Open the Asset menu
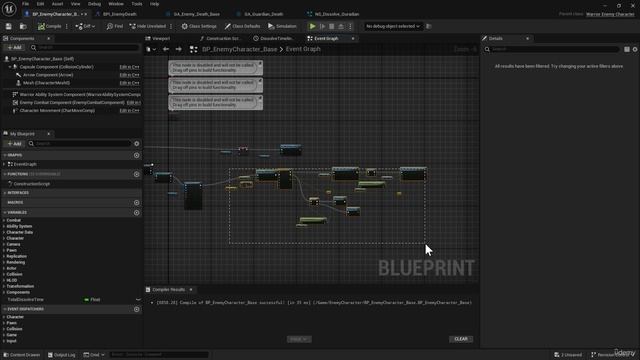Image resolution: width=640 pixels, height=360 pixels. pos(57,4)
